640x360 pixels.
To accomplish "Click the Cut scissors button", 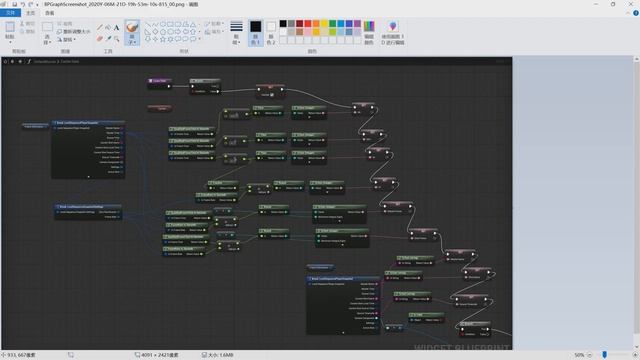I will (27, 24).
